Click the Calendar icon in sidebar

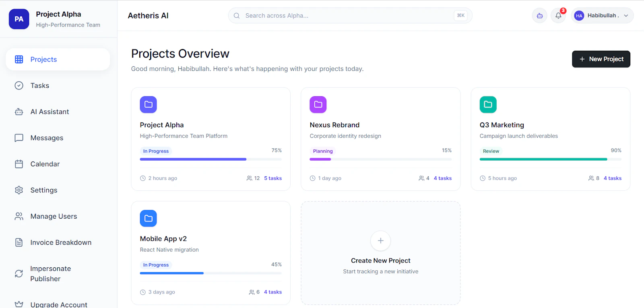(19, 164)
